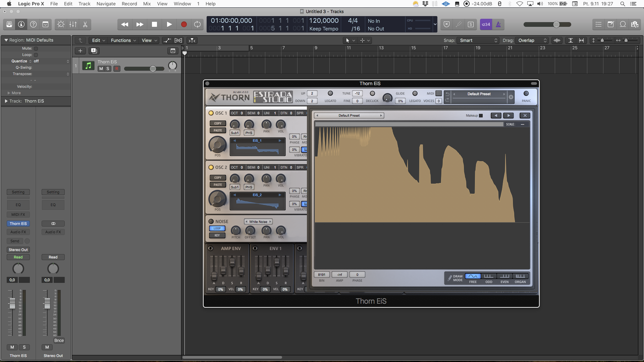Toggle the OSC 1 power indicator
644x362 pixels.
point(211,113)
